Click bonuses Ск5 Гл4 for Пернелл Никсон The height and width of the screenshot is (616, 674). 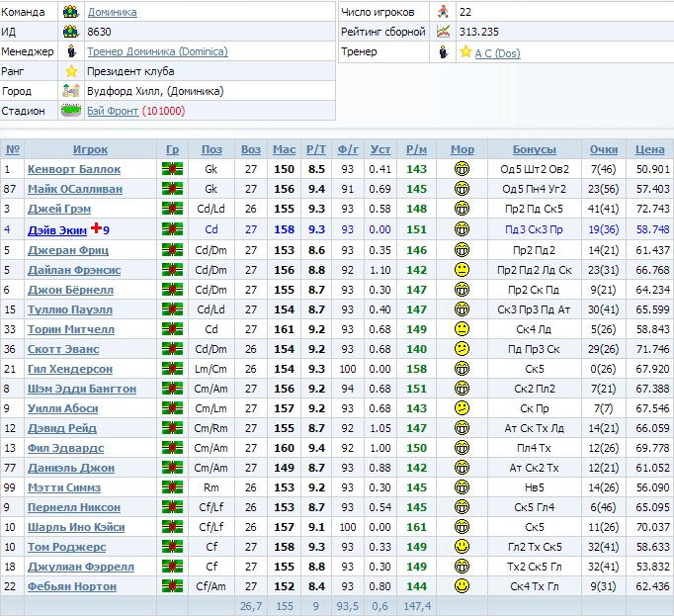click(535, 507)
